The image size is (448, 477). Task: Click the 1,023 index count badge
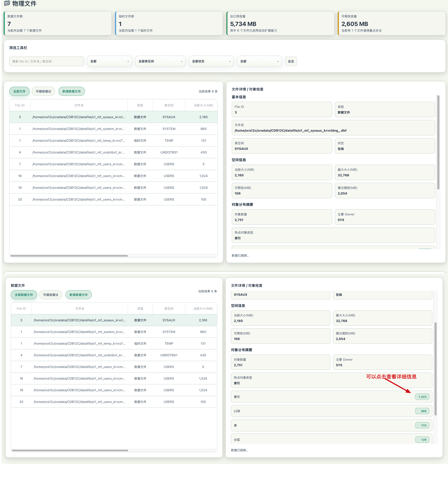[422, 397]
